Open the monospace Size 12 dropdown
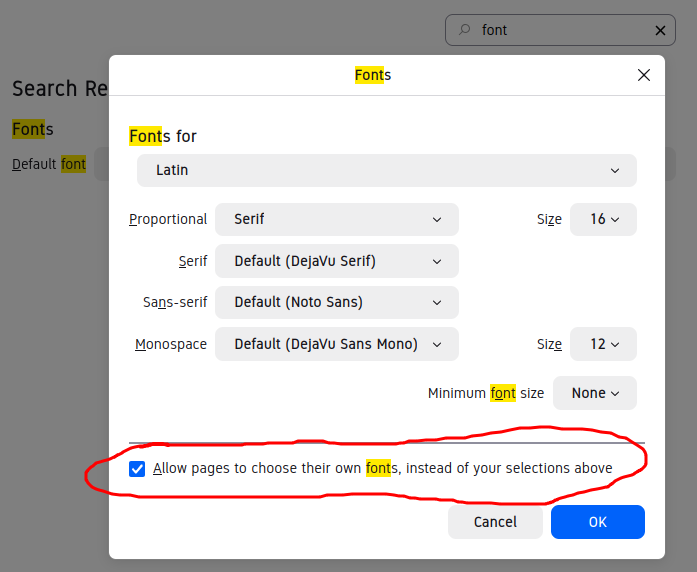This screenshot has width=697, height=572. point(603,344)
